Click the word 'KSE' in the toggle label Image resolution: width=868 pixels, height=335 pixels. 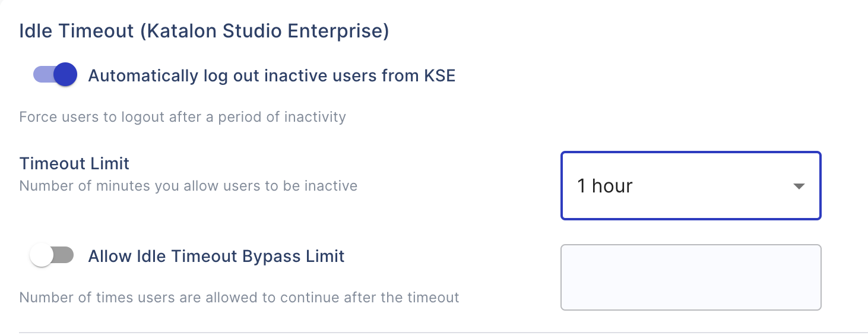[439, 76]
